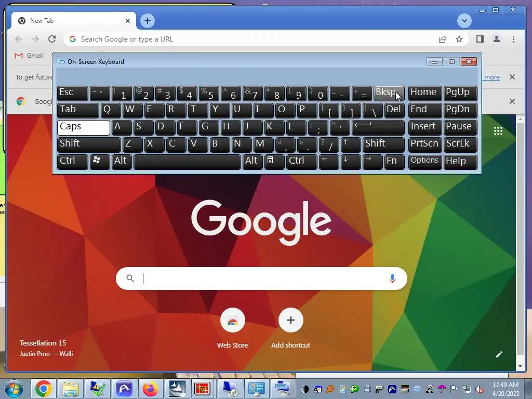Toggle the Caps key on on-screen keyboard

tap(84, 127)
